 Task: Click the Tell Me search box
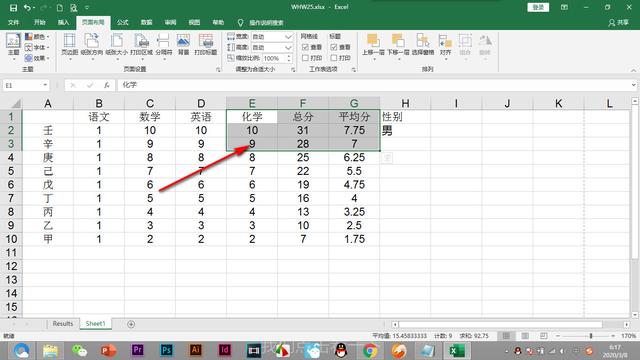pyautogui.click(x=261, y=22)
